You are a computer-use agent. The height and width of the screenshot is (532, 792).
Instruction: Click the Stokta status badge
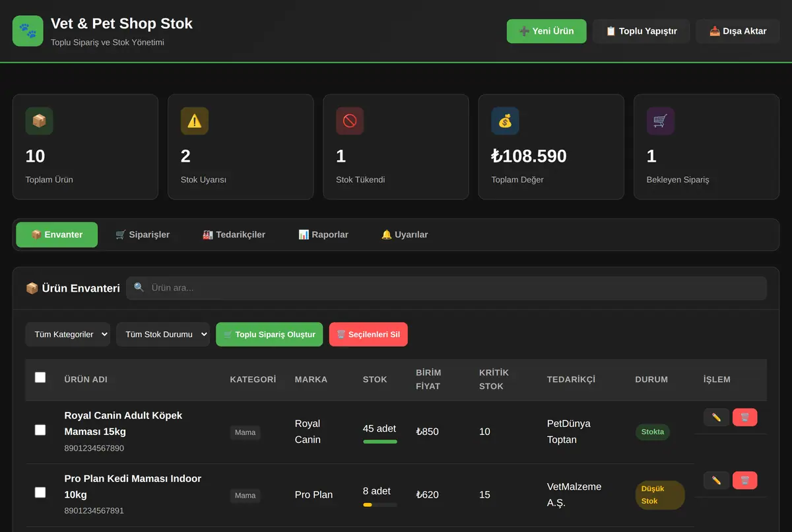coord(653,432)
